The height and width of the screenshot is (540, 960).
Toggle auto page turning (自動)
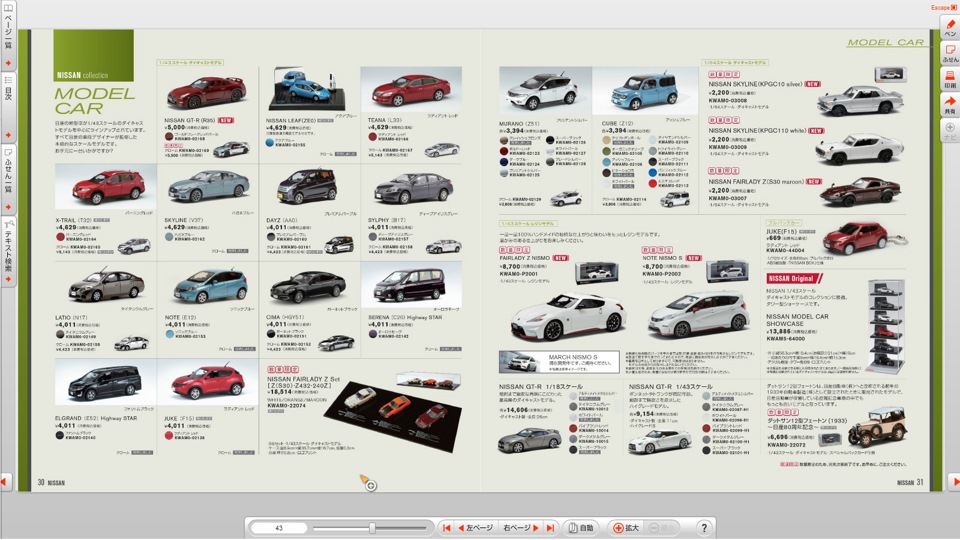(581, 528)
